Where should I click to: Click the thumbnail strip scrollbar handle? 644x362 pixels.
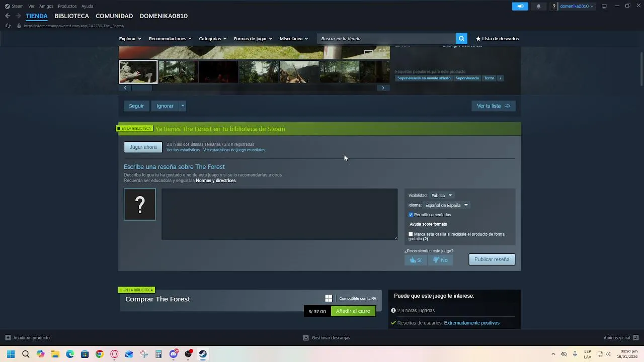pyautogui.click(x=142, y=88)
